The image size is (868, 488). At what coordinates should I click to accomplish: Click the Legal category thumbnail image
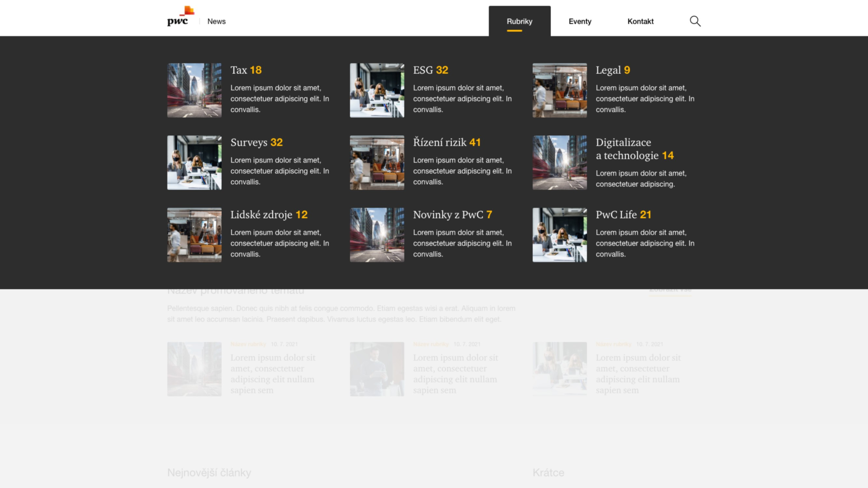click(559, 90)
